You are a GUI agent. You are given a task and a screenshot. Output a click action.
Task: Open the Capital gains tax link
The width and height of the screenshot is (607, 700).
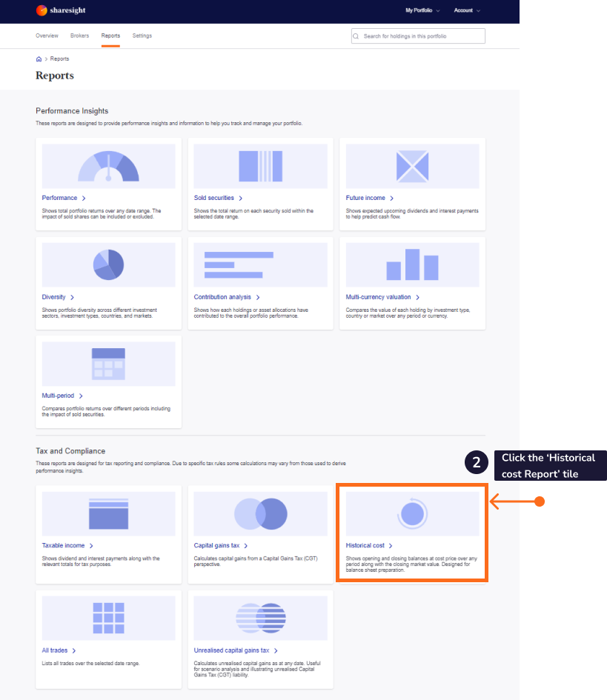click(x=216, y=545)
